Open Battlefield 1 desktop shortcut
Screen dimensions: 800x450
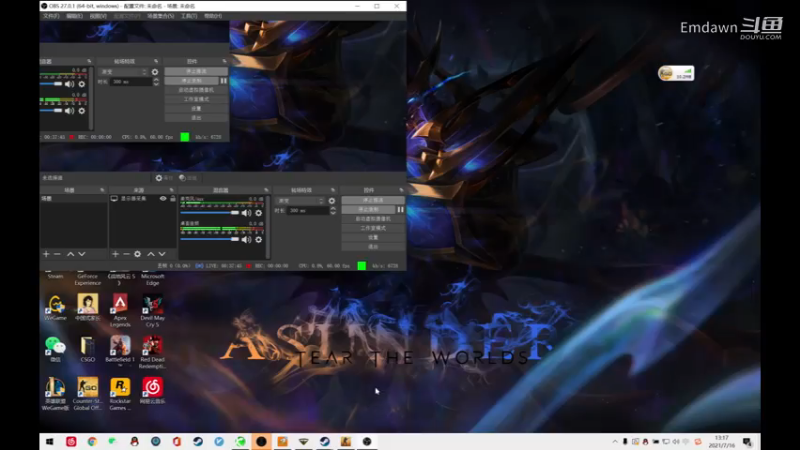tap(120, 351)
